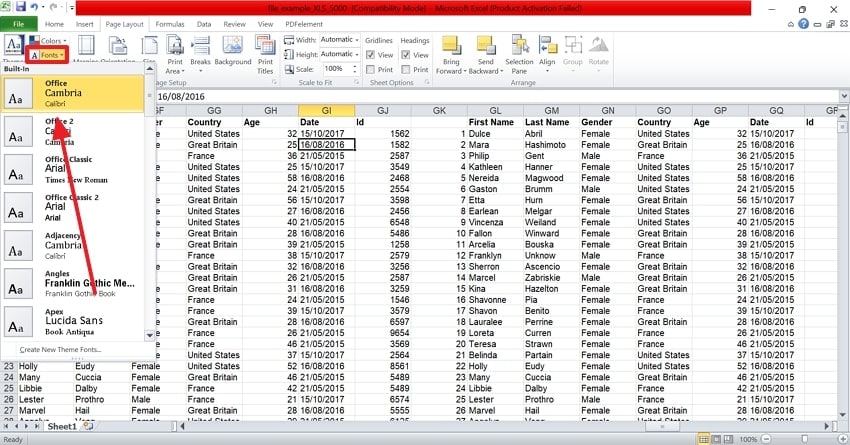Toggle Headings View checkbox
Screen dimensions: 850x445
point(405,55)
